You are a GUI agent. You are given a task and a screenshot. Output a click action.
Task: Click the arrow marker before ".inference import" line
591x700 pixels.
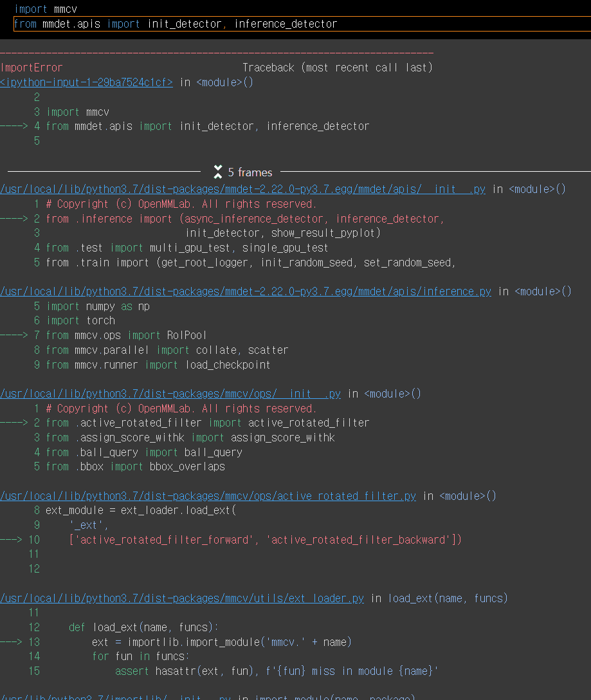20,219
